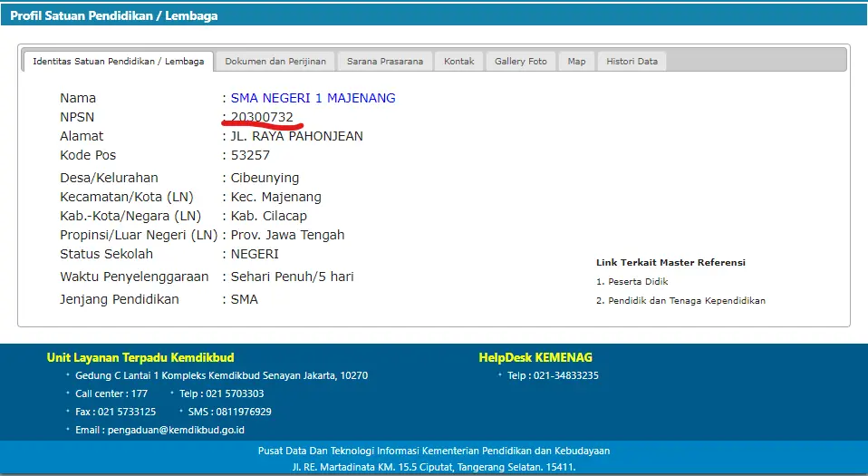
Task: Open the Peserta Didik reference link
Action: click(x=638, y=281)
